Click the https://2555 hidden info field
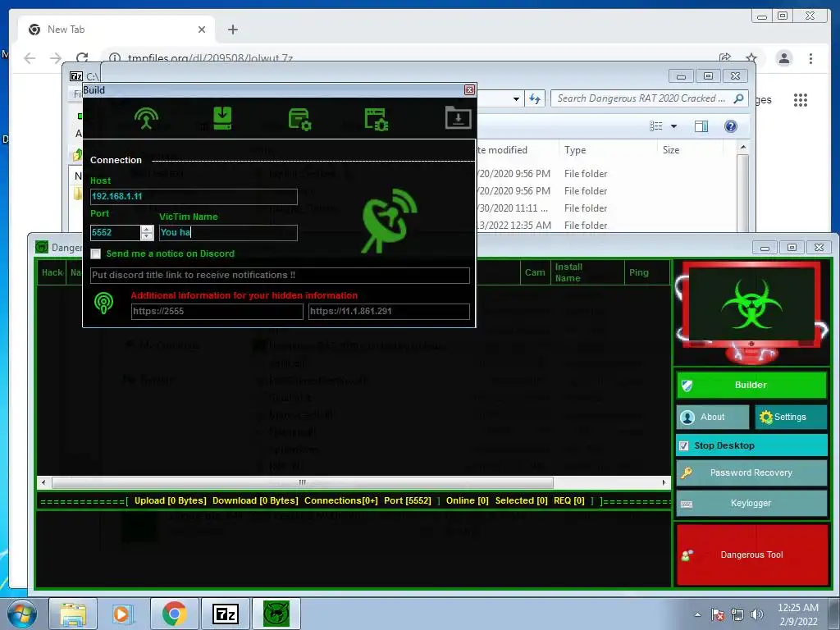Screen dimensions: 840x630 click(x=217, y=311)
